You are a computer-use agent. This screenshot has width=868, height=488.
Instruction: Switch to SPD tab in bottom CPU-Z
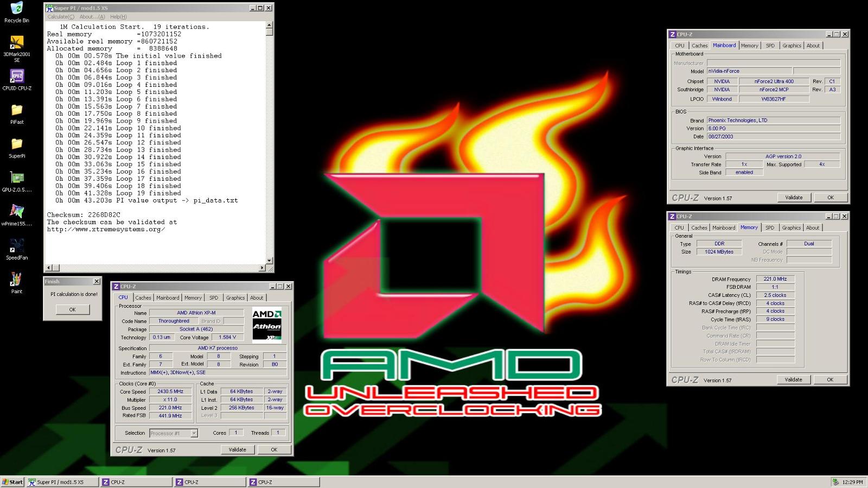pos(214,297)
